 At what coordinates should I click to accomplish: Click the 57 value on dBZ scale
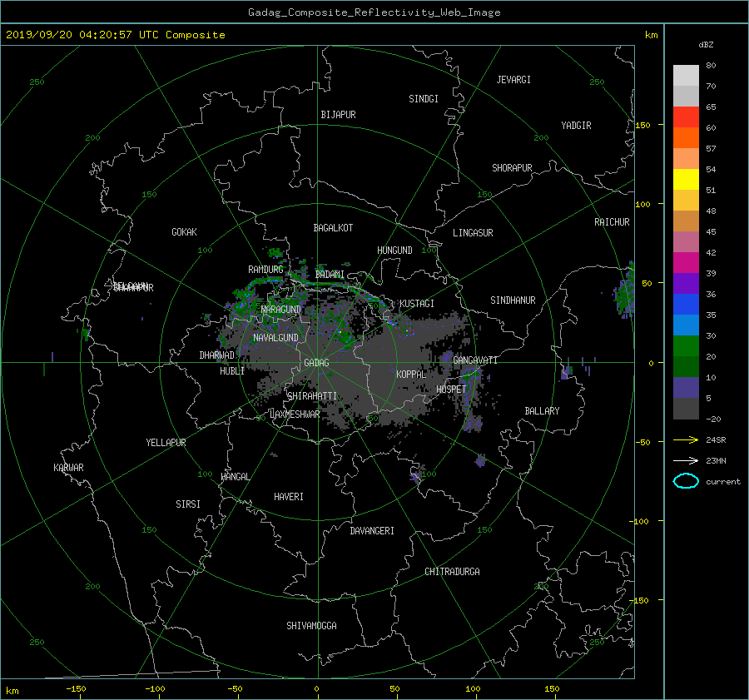tap(711, 149)
